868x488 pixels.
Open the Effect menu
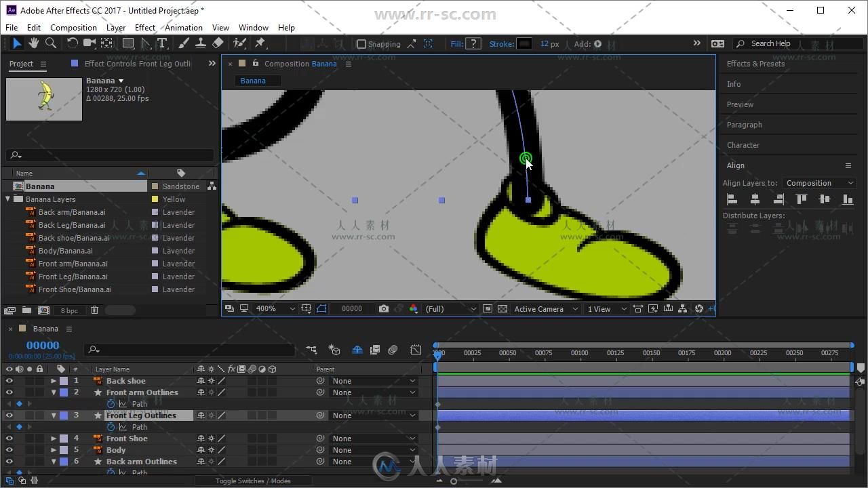pyautogui.click(x=145, y=28)
